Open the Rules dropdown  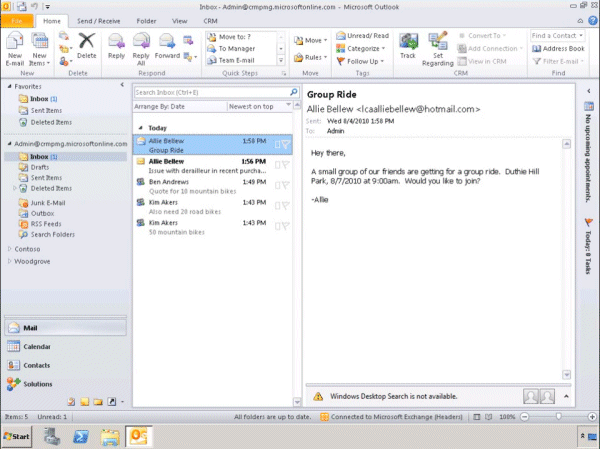(310, 57)
